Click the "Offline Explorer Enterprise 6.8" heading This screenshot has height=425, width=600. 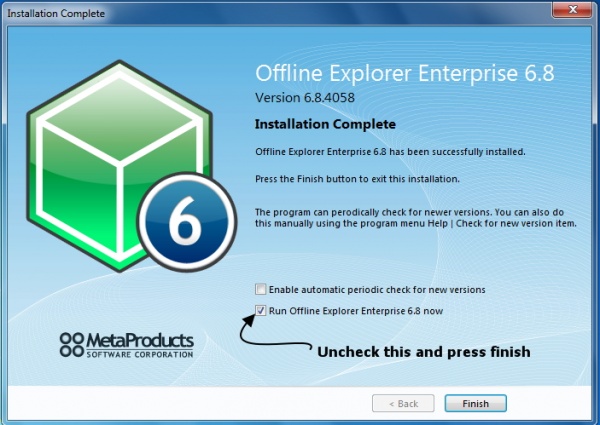pyautogui.click(x=405, y=73)
